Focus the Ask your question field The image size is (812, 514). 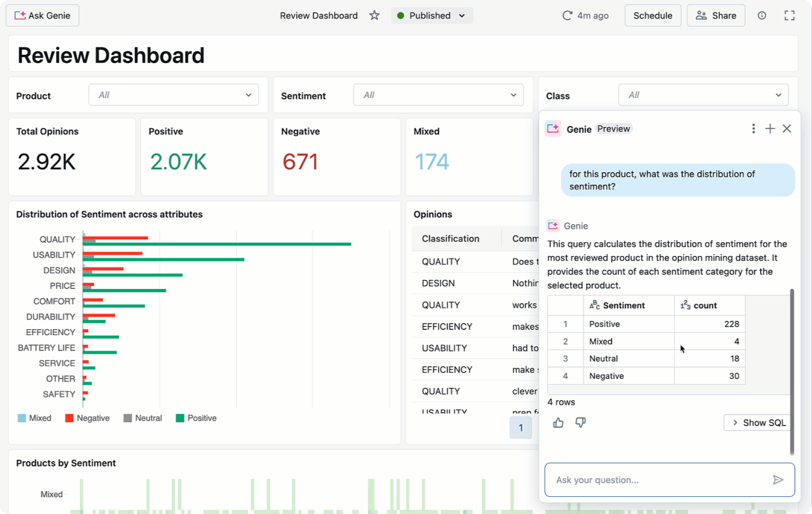[x=656, y=480]
